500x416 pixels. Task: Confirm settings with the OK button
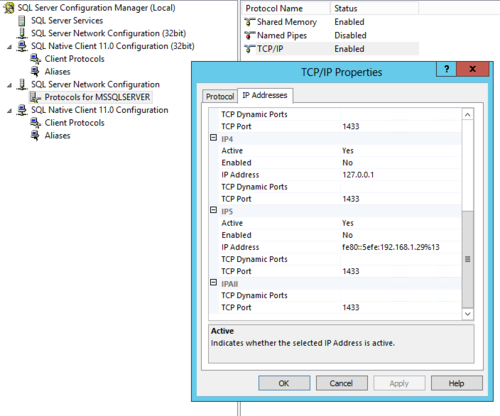(284, 383)
